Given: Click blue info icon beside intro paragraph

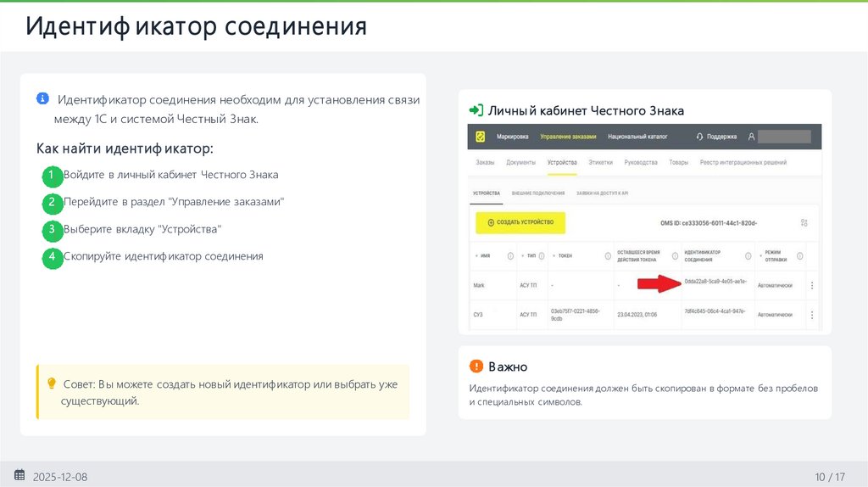Looking at the screenshot, I should point(42,98).
